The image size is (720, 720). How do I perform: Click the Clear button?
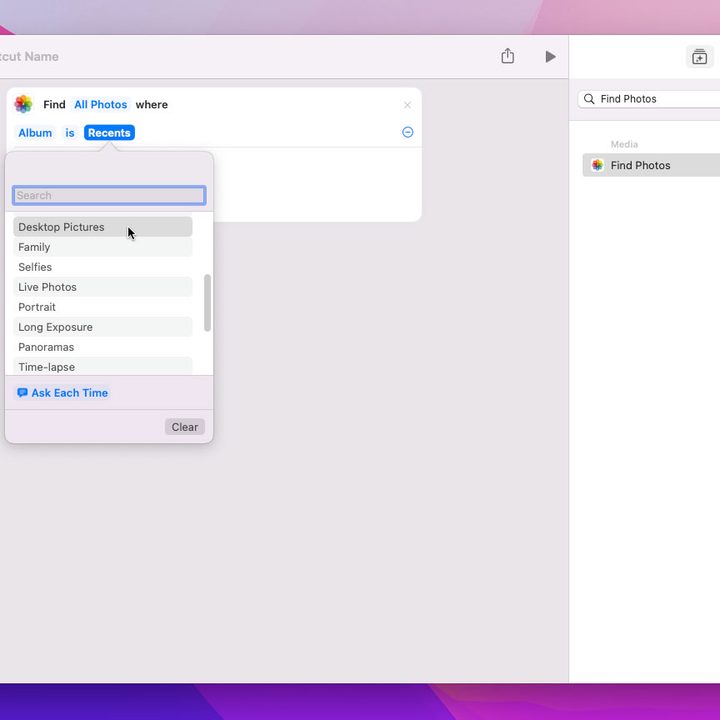[x=185, y=427]
